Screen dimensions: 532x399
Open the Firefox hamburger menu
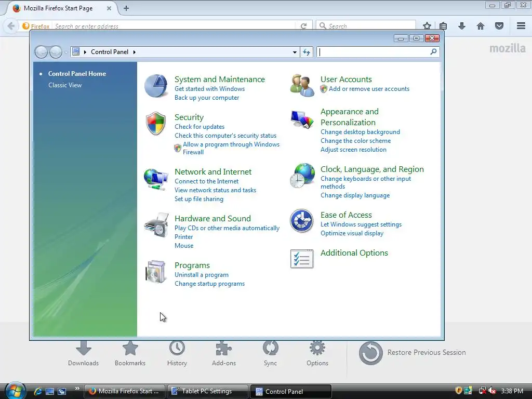(521, 26)
